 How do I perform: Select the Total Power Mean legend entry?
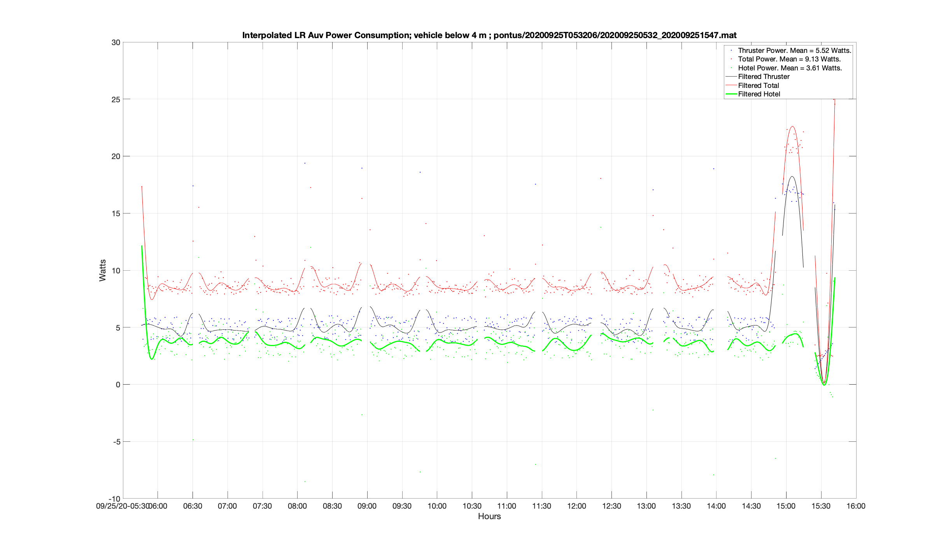point(789,59)
